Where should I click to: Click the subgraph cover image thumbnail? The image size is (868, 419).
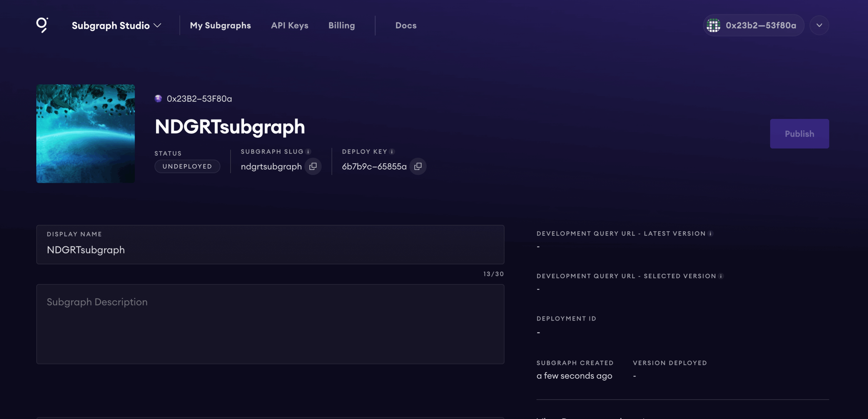85,134
